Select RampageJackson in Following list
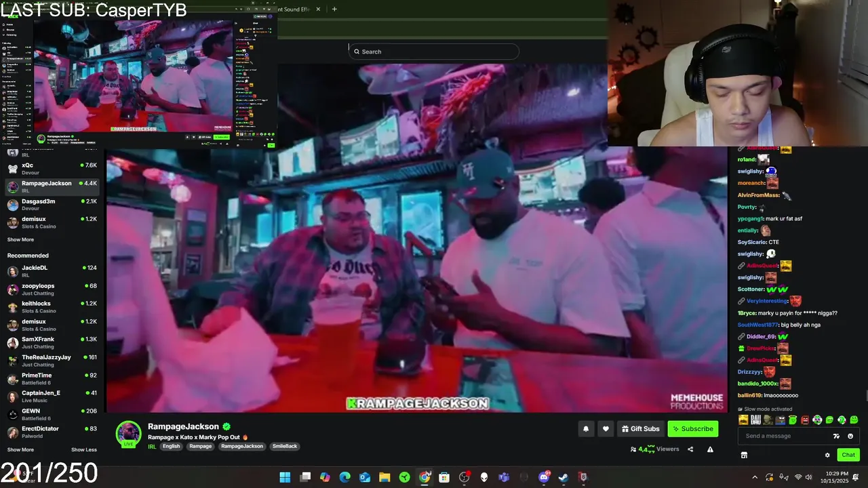 tap(52, 186)
